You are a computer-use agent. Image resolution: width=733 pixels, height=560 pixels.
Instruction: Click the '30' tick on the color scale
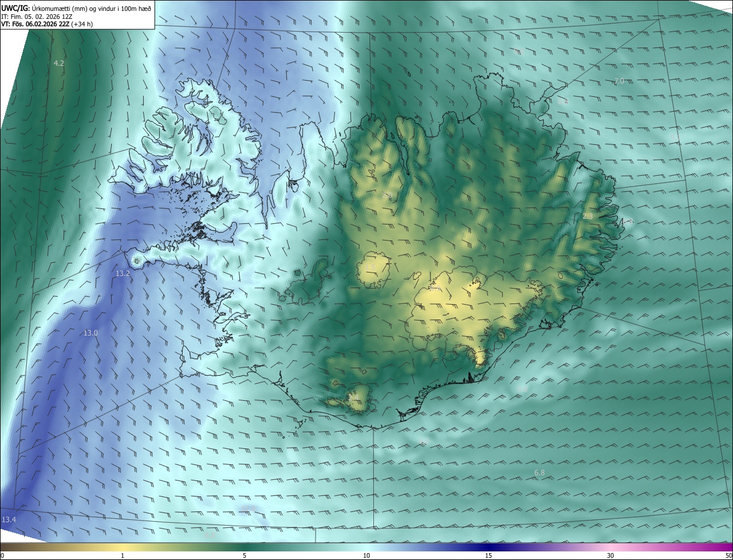coord(610,555)
